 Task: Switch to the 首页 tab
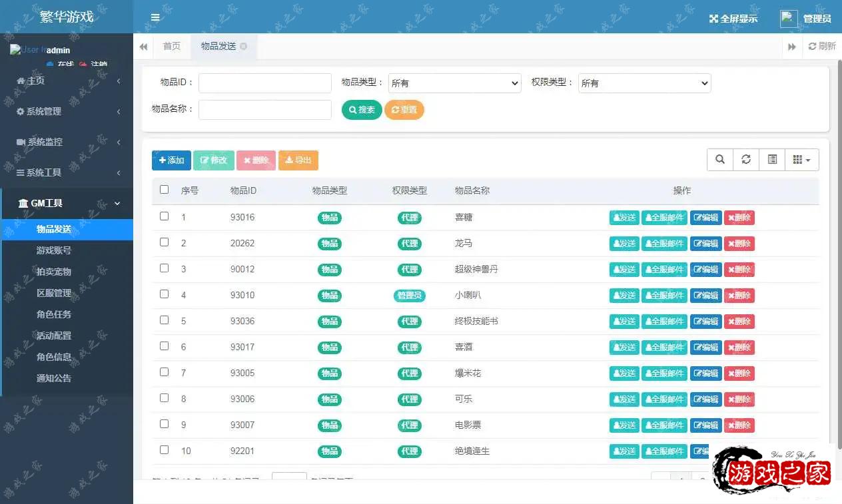(x=172, y=47)
